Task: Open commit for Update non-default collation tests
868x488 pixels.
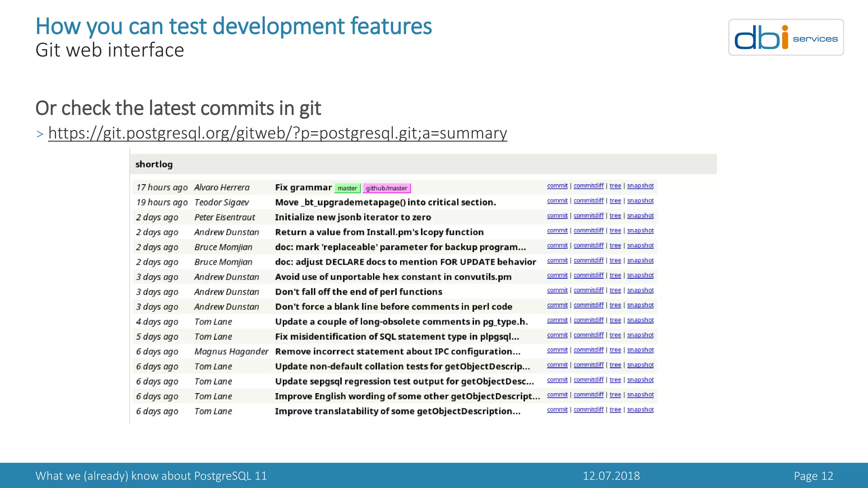Action: pos(557,365)
